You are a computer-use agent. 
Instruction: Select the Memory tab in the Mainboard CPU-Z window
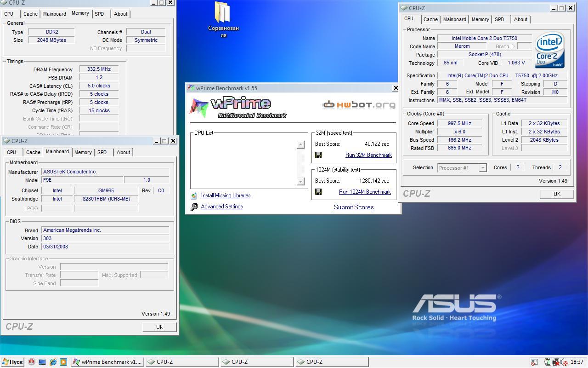click(x=83, y=152)
